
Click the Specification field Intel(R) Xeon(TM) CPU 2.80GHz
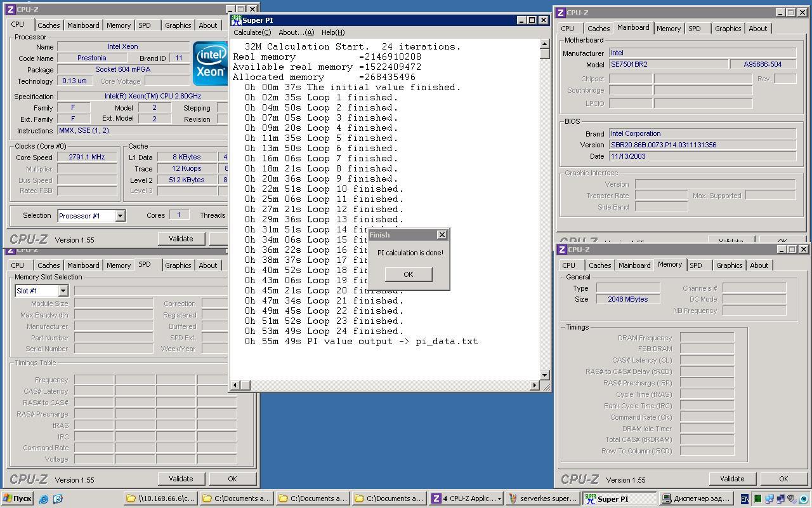142,96
